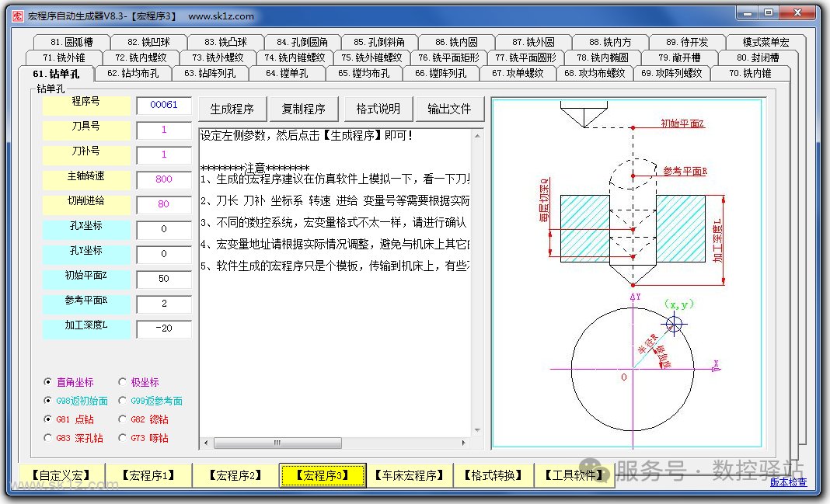
Task: Click 复制程序 button
Action: coord(303,109)
